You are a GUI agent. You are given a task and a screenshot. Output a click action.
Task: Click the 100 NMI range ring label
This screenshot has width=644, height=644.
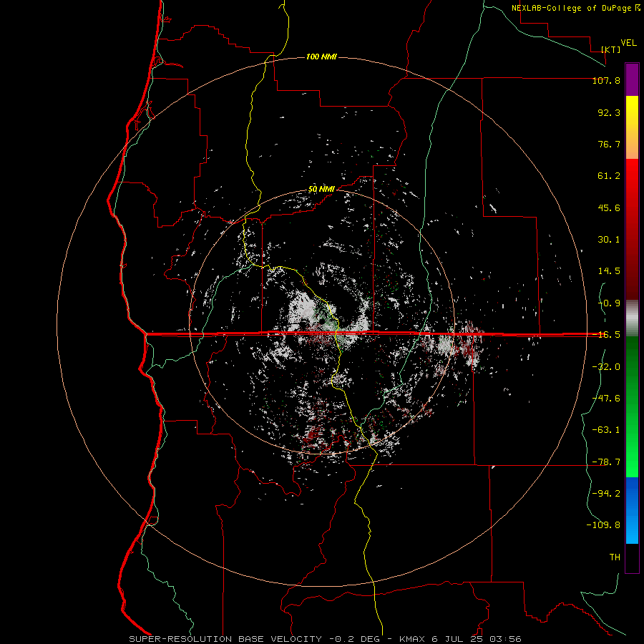pyautogui.click(x=321, y=57)
